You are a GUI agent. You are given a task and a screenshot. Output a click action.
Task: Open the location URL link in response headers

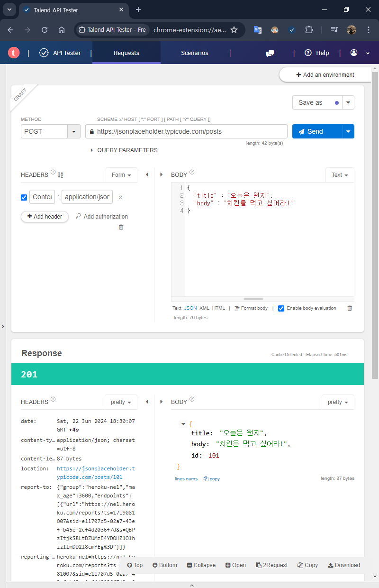(x=96, y=473)
